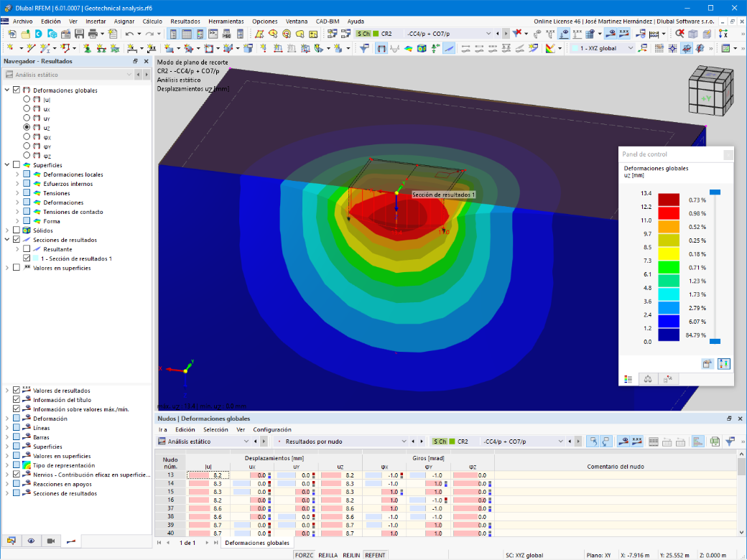Click the Undo arrow icon
Image resolution: width=747 pixels, height=560 pixels.
(x=129, y=34)
